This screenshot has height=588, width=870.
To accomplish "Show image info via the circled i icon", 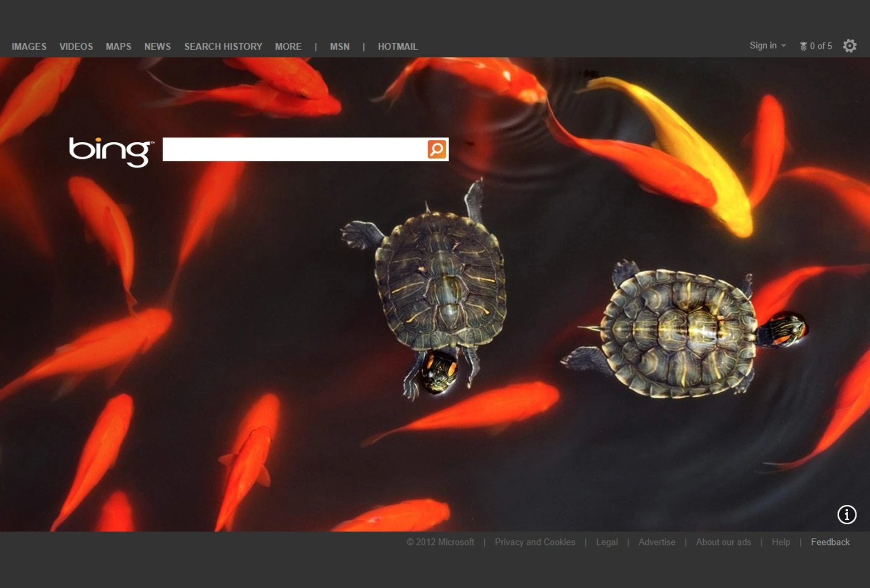I will (x=846, y=515).
